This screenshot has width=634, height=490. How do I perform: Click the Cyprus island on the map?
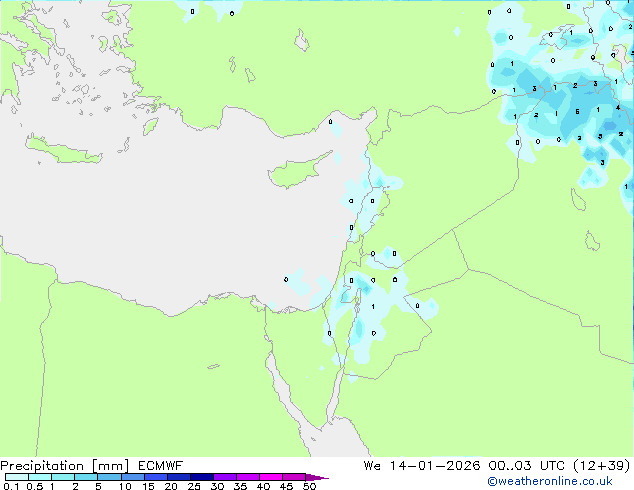pos(297,171)
